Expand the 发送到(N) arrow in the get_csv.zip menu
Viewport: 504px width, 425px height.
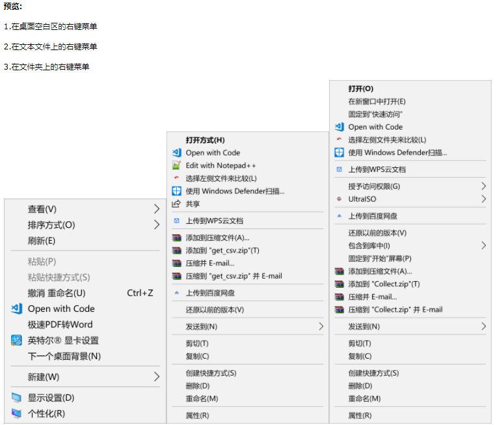click(321, 327)
